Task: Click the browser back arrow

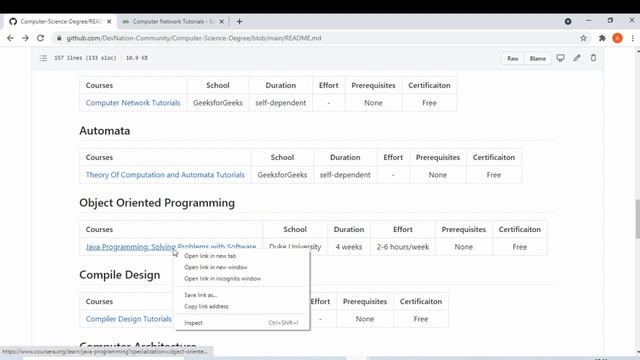Action: (x=10, y=38)
